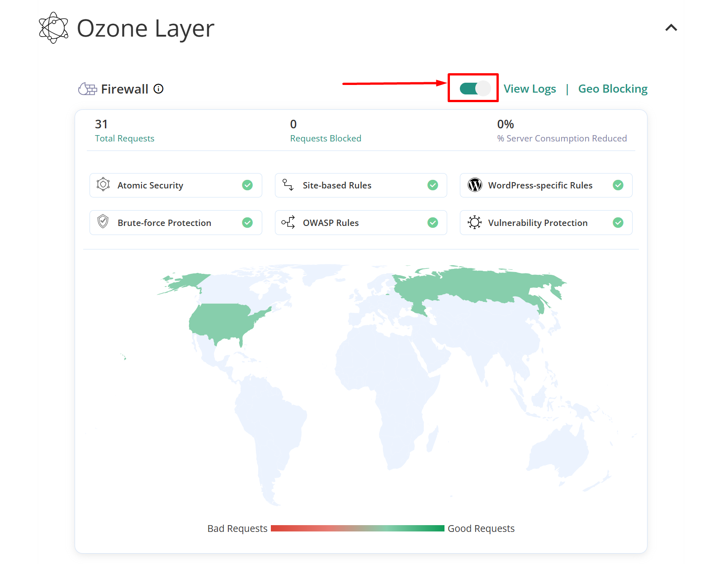Click the Brute-force Protection green checkmark
Viewport: 728px width, 564px height.
pos(247,222)
